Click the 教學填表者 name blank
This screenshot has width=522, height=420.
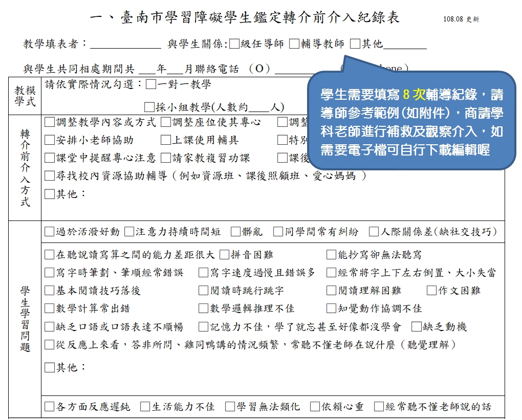125,45
